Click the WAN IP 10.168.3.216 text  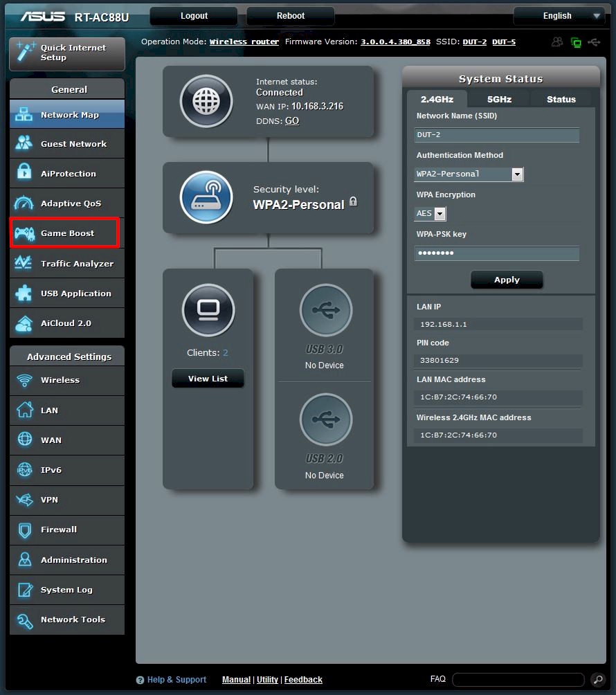tap(317, 107)
